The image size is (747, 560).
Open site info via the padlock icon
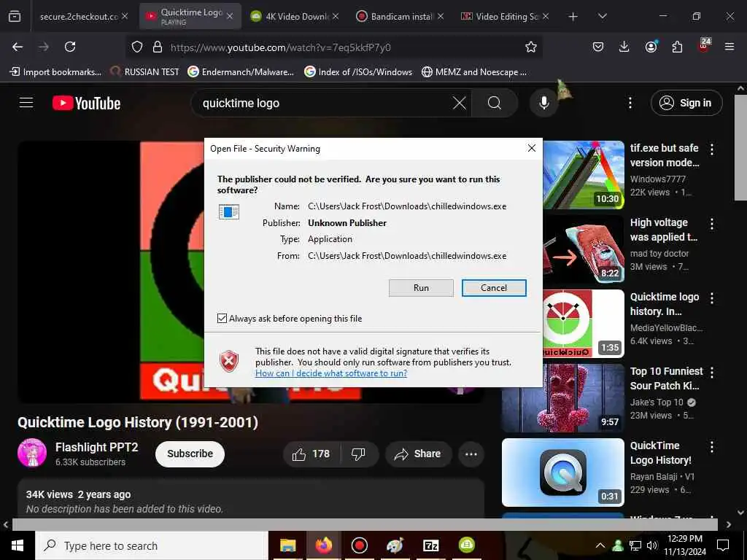pyautogui.click(x=158, y=47)
